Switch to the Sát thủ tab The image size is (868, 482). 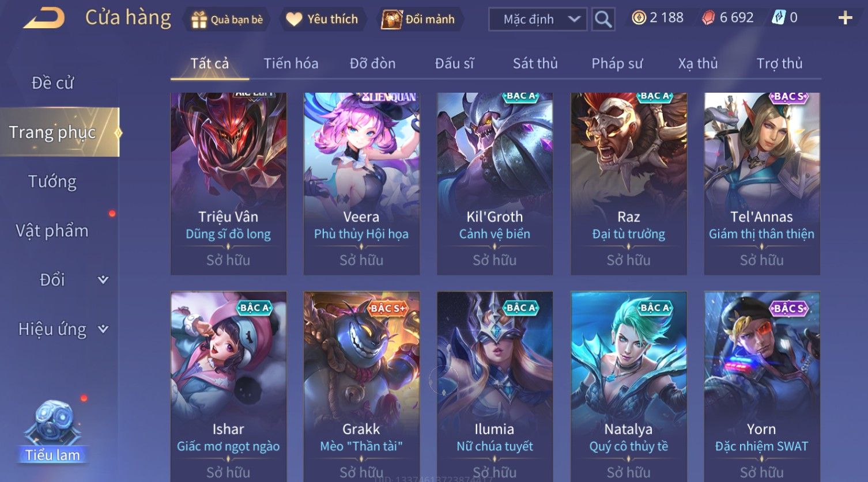[x=535, y=63]
